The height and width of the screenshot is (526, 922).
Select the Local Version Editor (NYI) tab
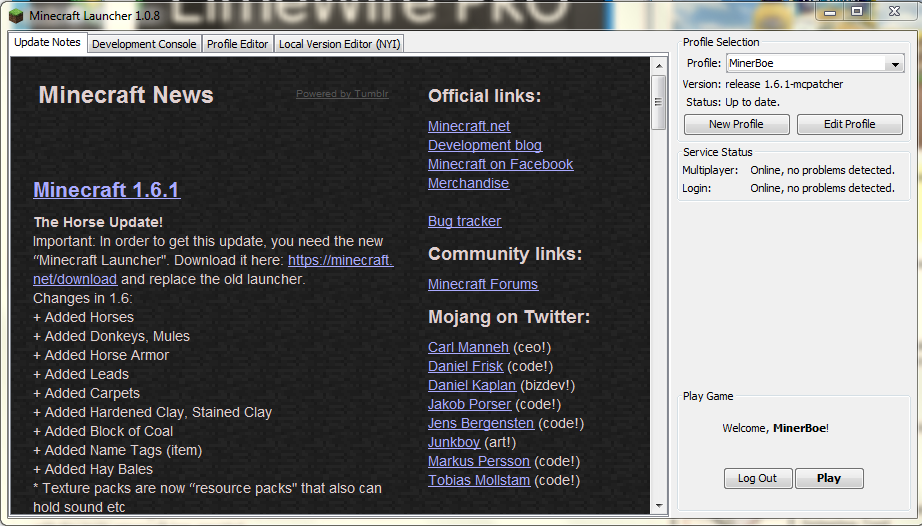339,44
